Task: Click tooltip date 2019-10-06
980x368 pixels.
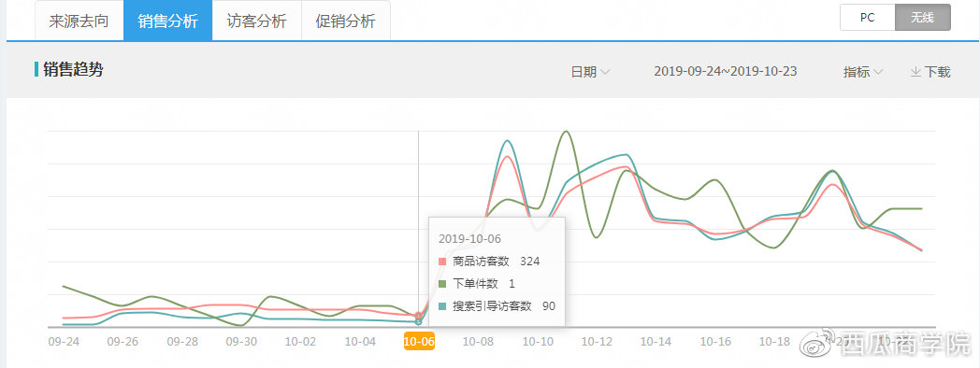Action: [470, 239]
